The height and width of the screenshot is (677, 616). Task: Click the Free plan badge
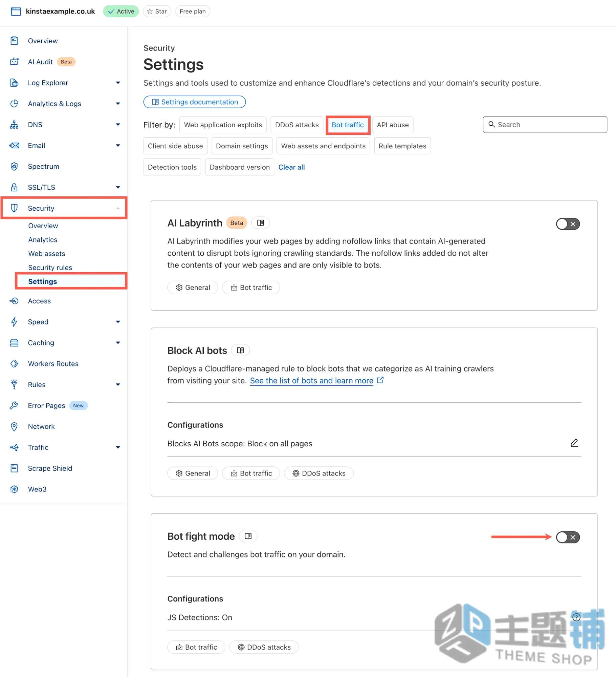[193, 11]
